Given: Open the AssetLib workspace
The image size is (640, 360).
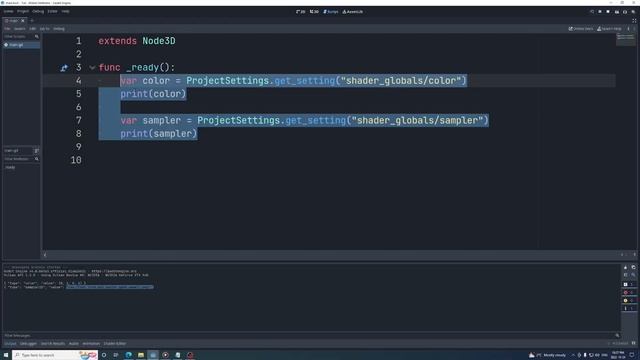Looking at the screenshot, I should click(353, 12).
